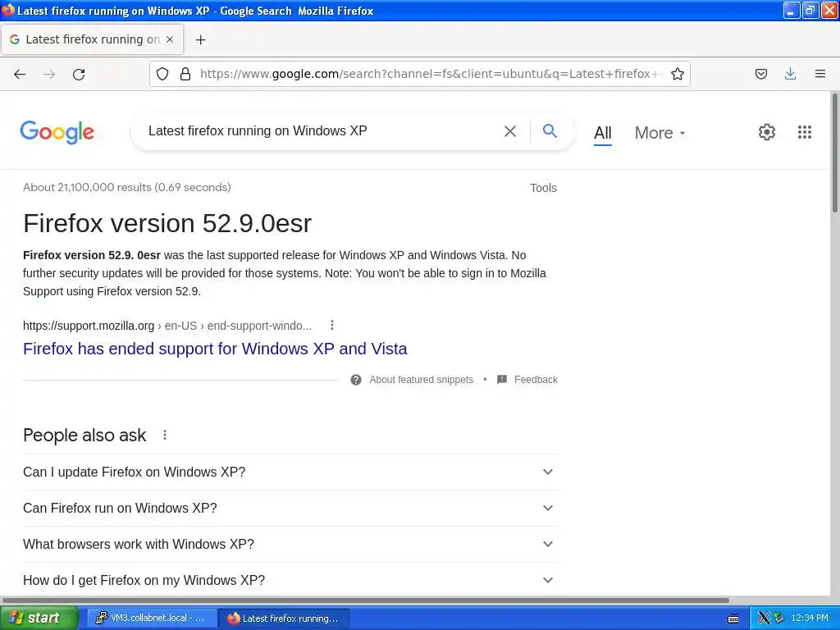Click the forward navigation arrow

pyautogui.click(x=49, y=74)
